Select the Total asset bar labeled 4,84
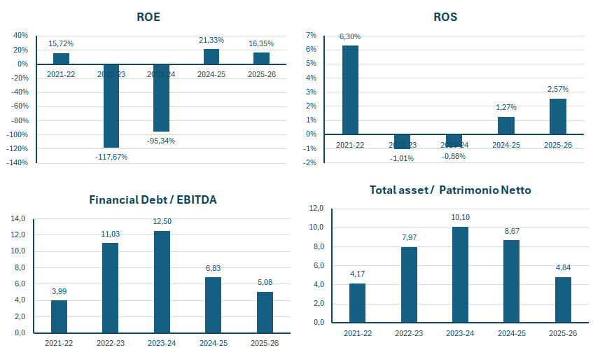Screen dimensions: 600x364 point(564,300)
